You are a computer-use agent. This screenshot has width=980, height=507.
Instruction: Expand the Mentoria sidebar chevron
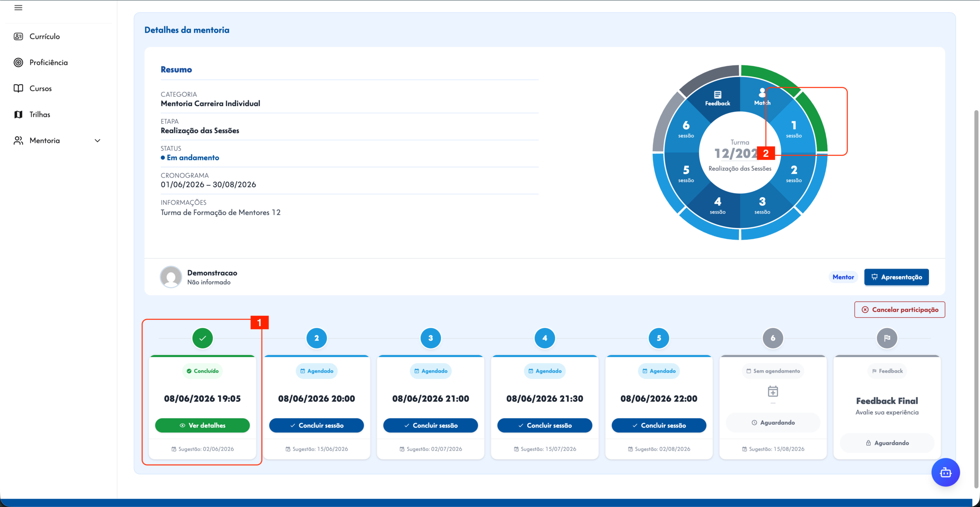click(x=98, y=140)
